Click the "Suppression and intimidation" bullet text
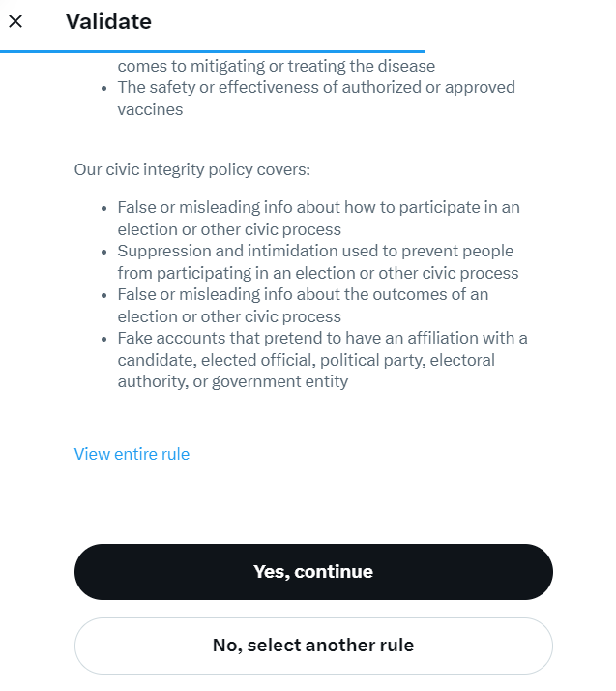The width and height of the screenshot is (616, 691). click(317, 262)
